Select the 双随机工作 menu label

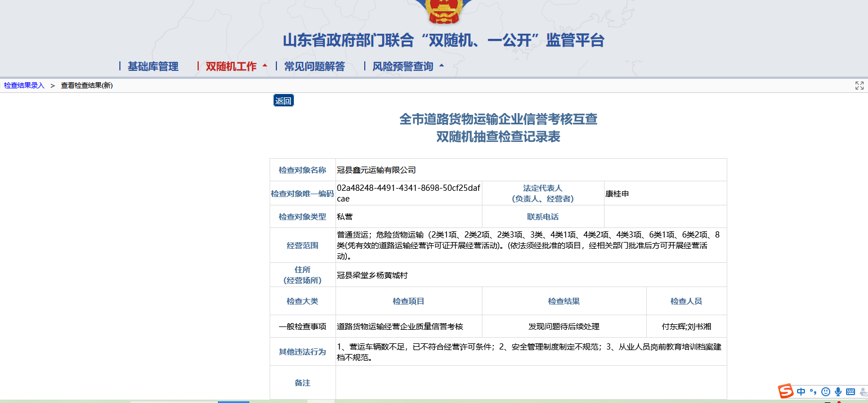pyautogui.click(x=231, y=66)
